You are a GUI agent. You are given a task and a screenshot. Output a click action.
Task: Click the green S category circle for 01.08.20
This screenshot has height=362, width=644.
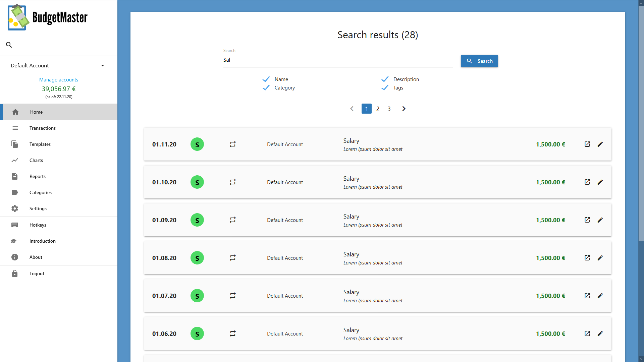pyautogui.click(x=197, y=258)
